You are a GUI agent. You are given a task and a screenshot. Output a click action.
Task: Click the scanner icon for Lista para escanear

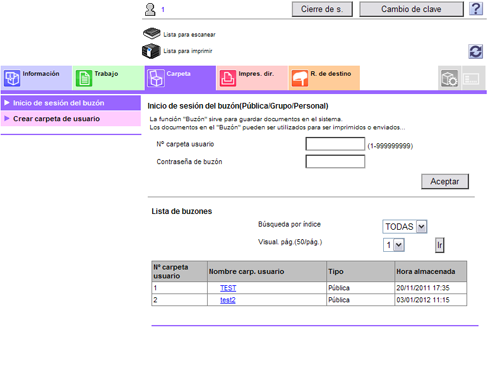click(152, 33)
